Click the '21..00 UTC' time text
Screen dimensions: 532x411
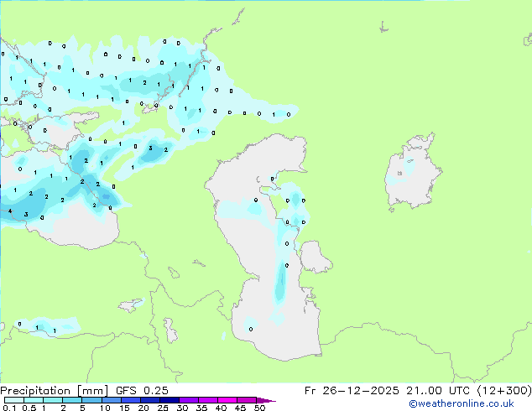[439, 391]
